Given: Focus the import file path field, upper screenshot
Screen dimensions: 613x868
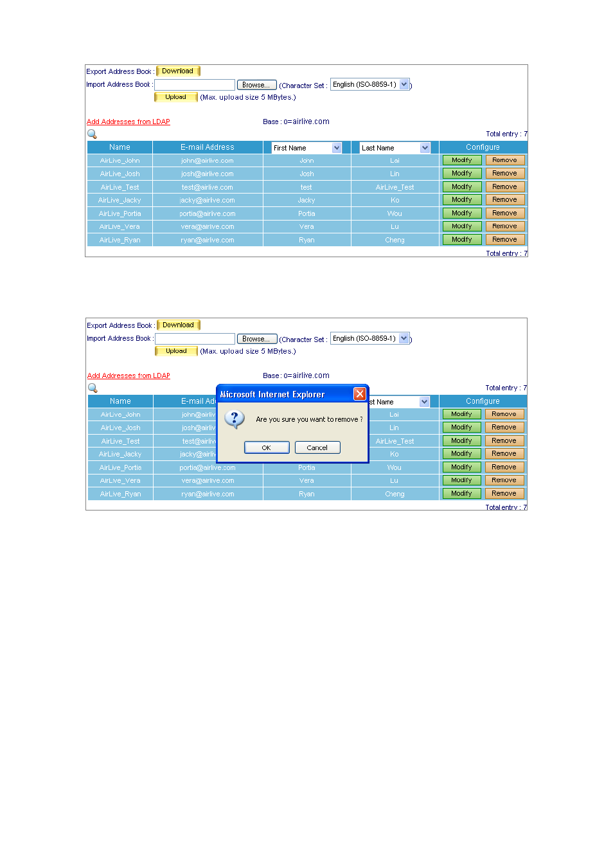Looking at the screenshot, I should coord(195,85).
